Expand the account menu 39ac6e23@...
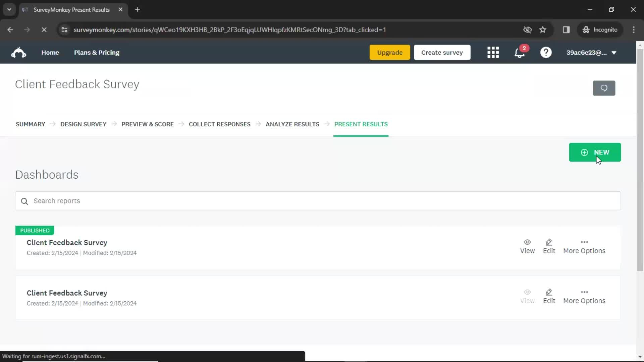Viewport: 644px width, 362px height. (x=591, y=53)
